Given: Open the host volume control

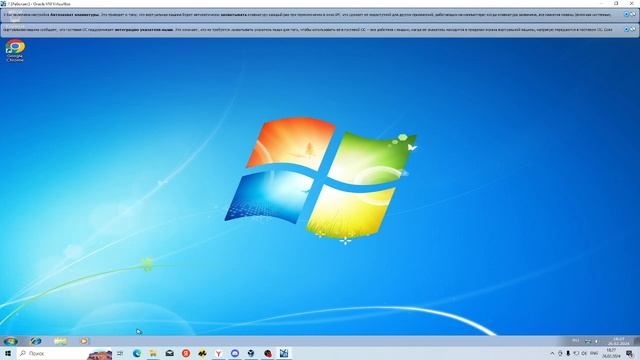Looking at the screenshot, I should tap(584, 353).
